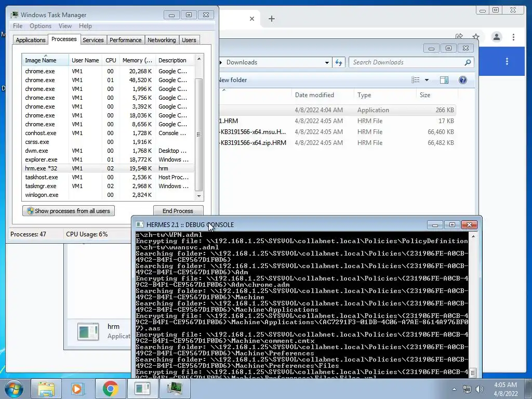Bookmark the page with the star icon
This screenshot has height=399, width=532.
(476, 36)
